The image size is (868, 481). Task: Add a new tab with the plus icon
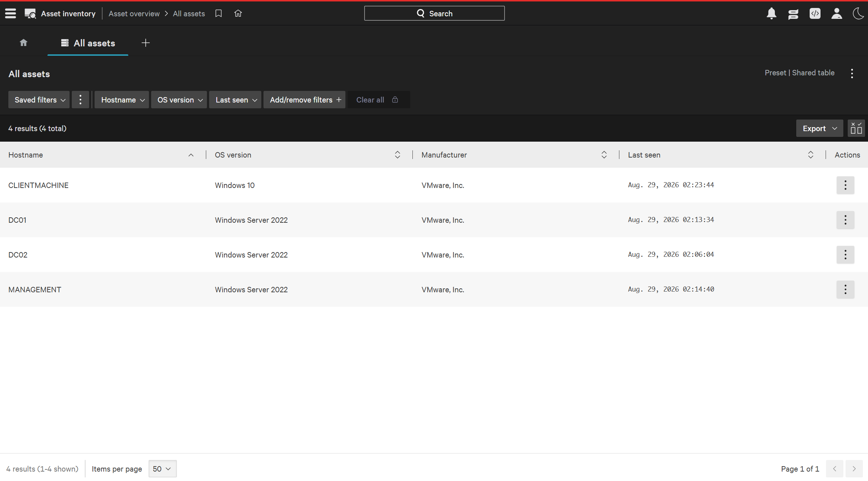pos(145,43)
